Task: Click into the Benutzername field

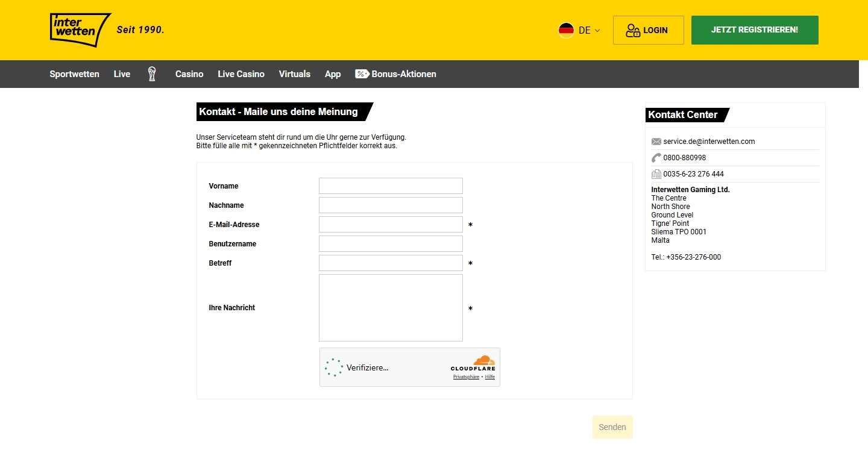Action: (x=391, y=243)
